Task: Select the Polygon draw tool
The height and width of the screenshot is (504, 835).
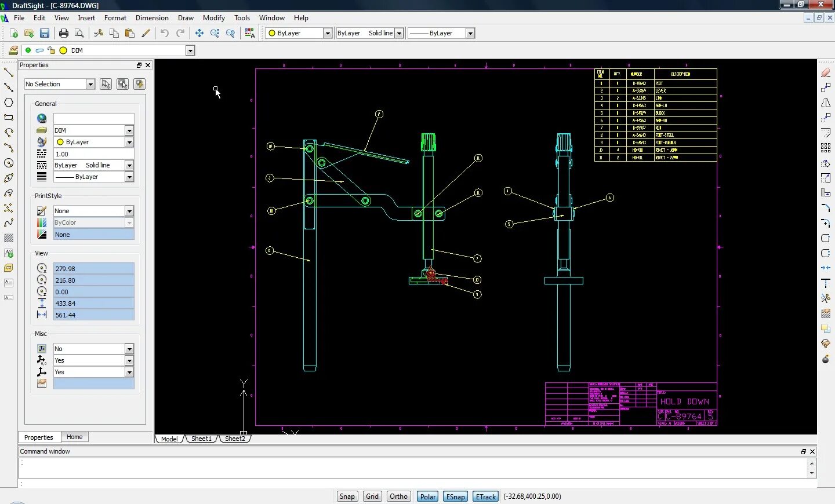Action: point(8,103)
